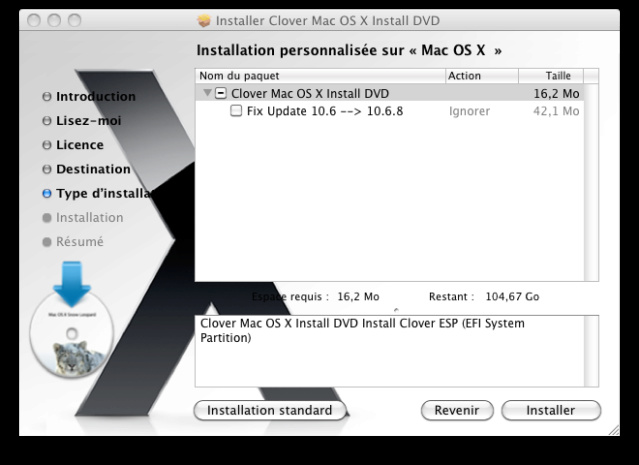Click the Clover ESP description text
This screenshot has height=465, width=639.
coord(362,331)
